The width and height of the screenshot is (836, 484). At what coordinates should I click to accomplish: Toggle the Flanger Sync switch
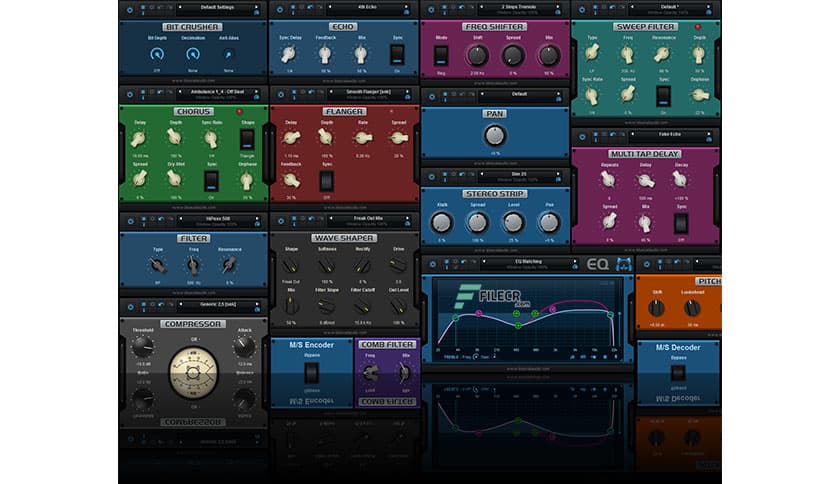coord(325,180)
